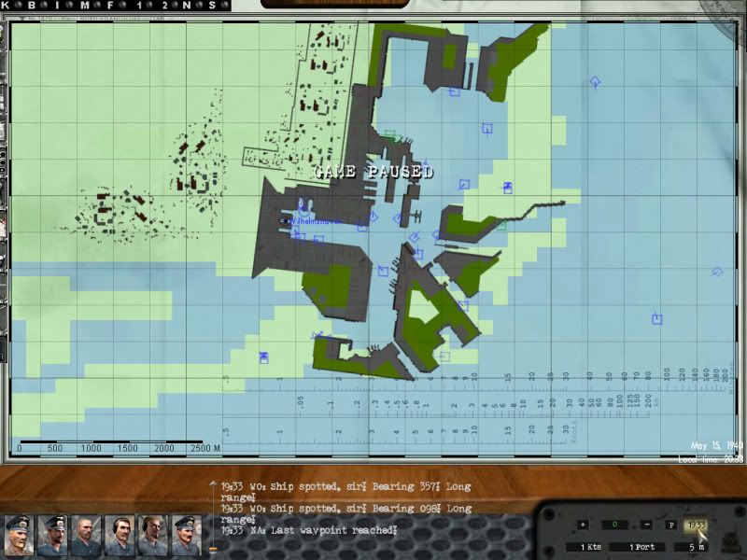Click the 1 Kts speed readout
Image resolution: width=747 pixels, height=560 pixels.
tap(590, 546)
